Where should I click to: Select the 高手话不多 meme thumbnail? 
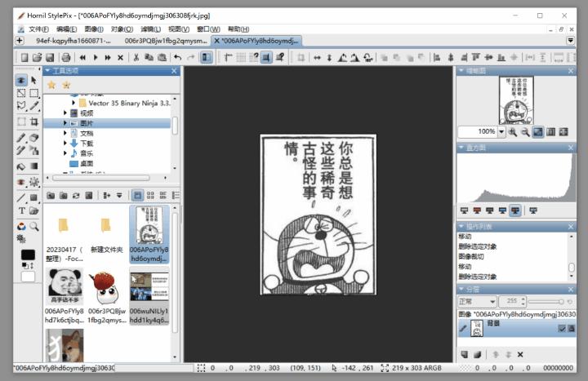coord(65,286)
